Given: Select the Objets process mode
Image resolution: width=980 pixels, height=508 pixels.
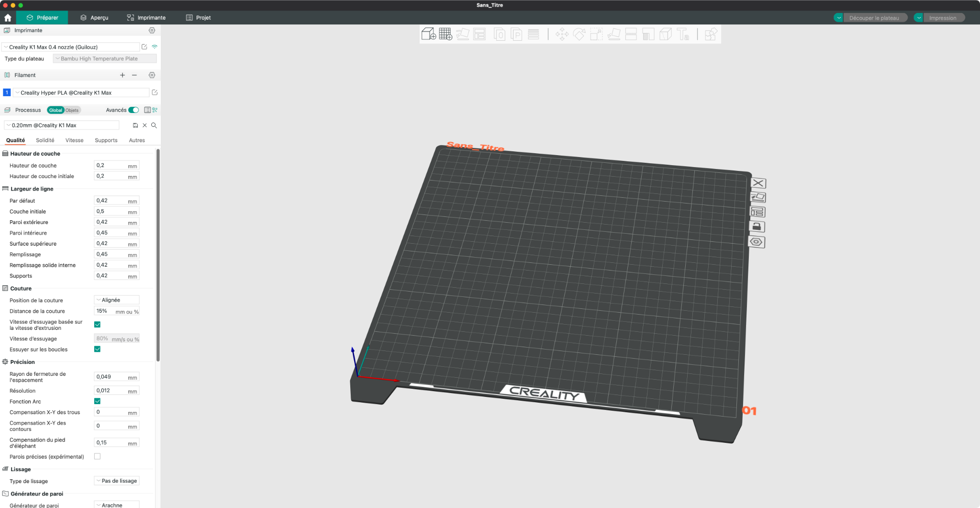Looking at the screenshot, I should [72, 110].
